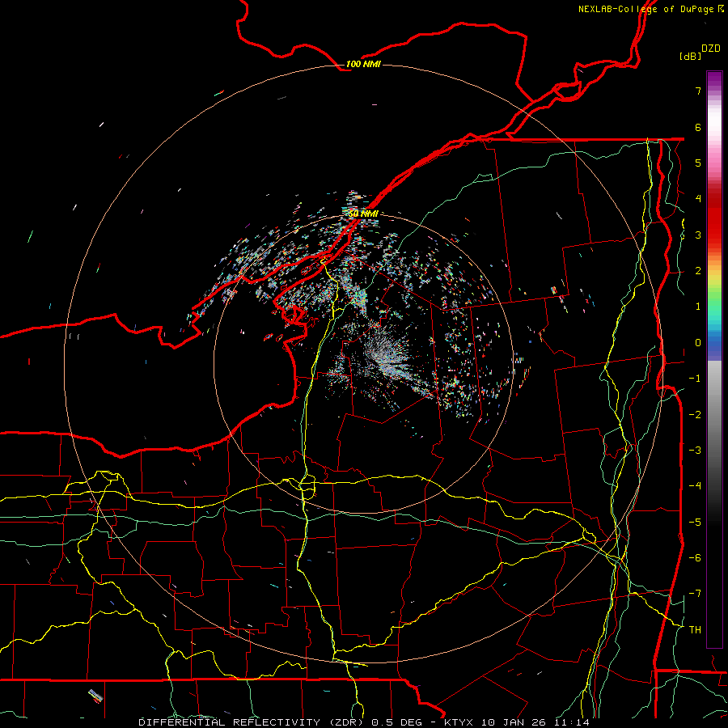Click the 100 NMI range ring label
The height and width of the screenshot is (728, 728).
(363, 64)
